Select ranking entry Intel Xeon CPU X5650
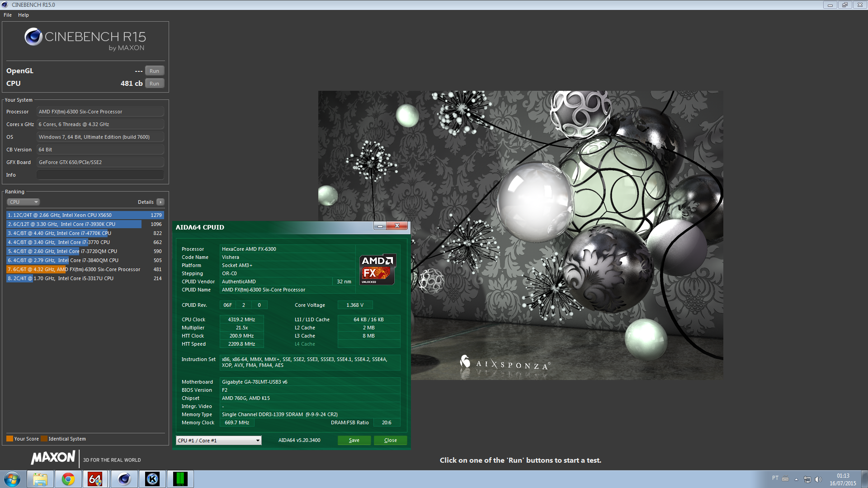Image resolution: width=868 pixels, height=488 pixels. tap(85, 215)
